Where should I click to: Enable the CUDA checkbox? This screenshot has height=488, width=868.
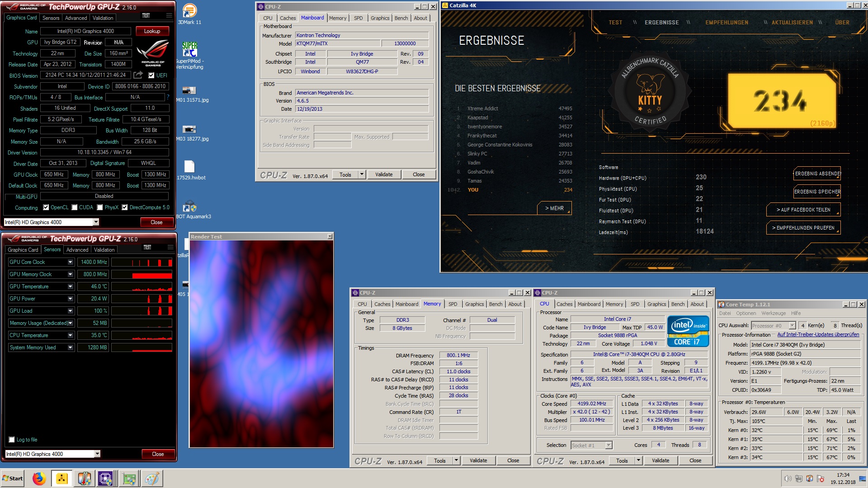[74, 207]
